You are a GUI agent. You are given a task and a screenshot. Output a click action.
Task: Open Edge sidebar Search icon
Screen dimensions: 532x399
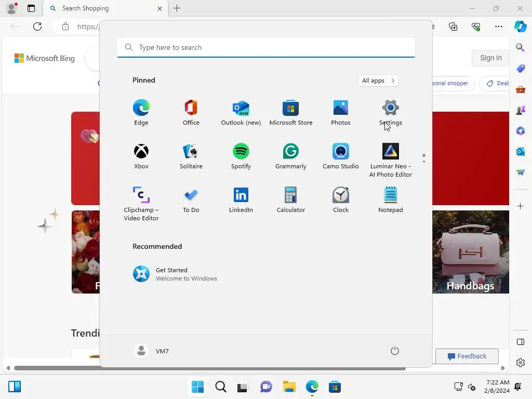point(520,47)
